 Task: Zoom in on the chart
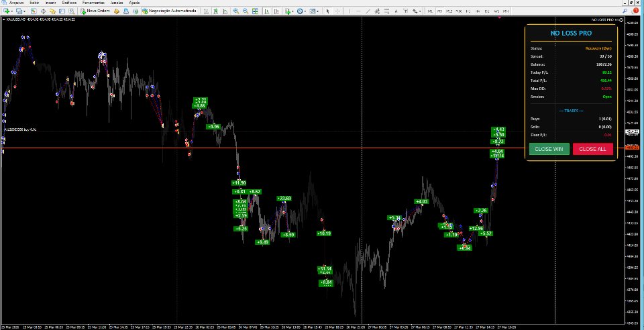236,11
